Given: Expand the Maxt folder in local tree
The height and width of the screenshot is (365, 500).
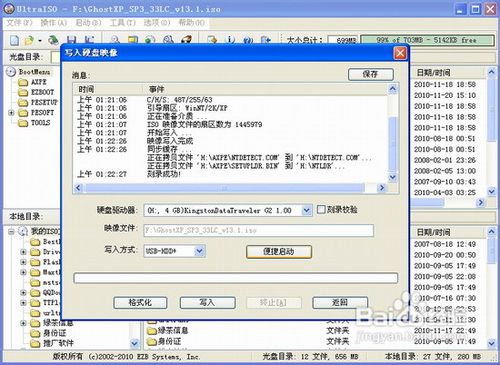Looking at the screenshot, I should 23,272.
